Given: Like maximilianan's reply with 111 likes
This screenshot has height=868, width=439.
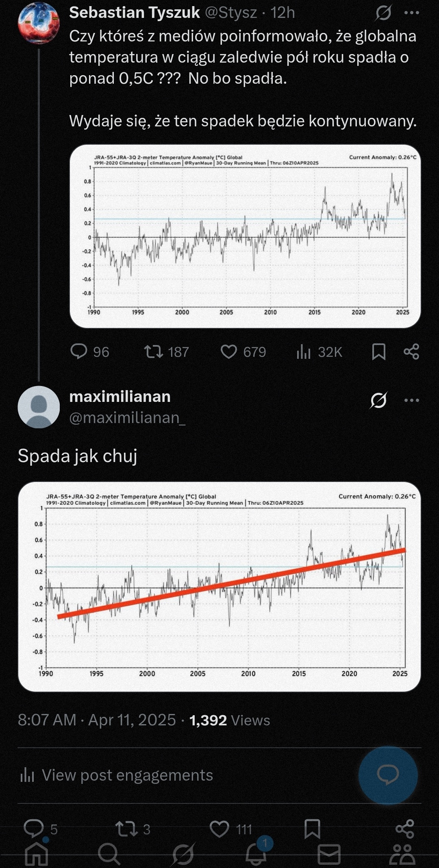Looking at the screenshot, I should [219, 829].
